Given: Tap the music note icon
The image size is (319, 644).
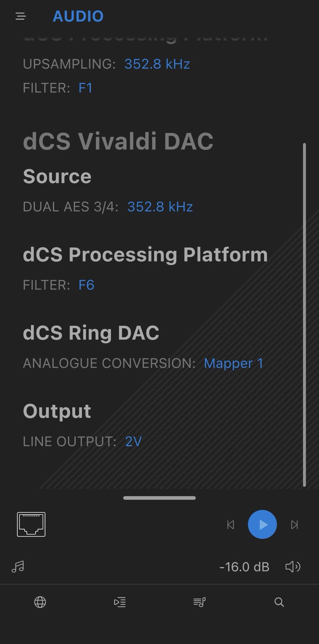Looking at the screenshot, I should 18,567.
